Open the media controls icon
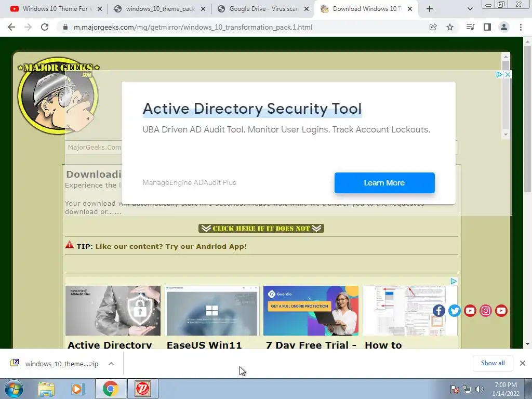The height and width of the screenshot is (399, 532). [x=470, y=27]
